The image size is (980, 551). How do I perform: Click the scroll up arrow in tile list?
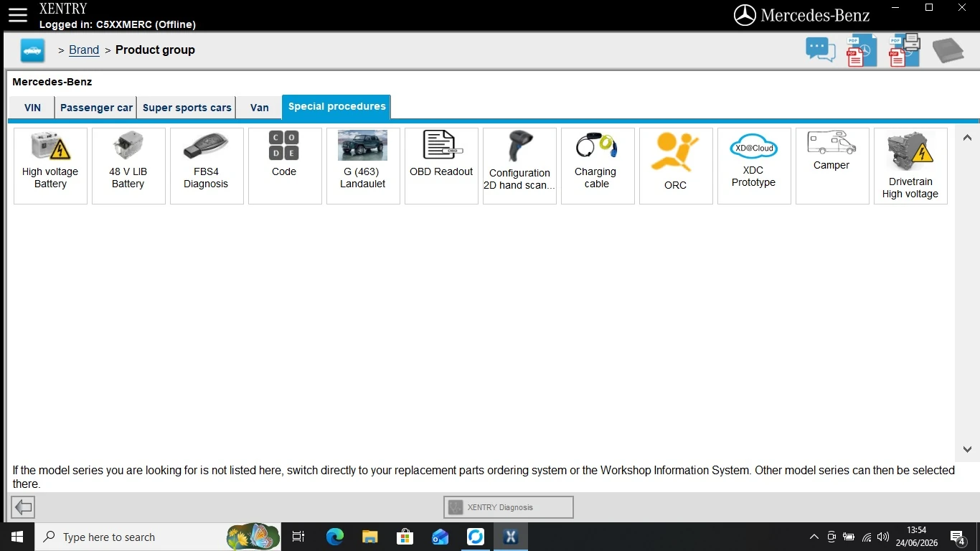[x=967, y=138]
